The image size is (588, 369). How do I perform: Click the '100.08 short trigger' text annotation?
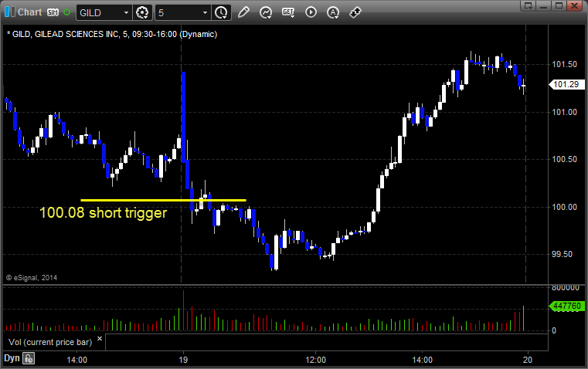tap(103, 213)
